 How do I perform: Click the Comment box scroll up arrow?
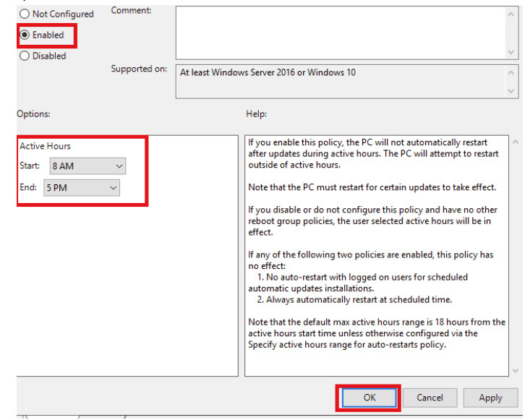coord(511,14)
